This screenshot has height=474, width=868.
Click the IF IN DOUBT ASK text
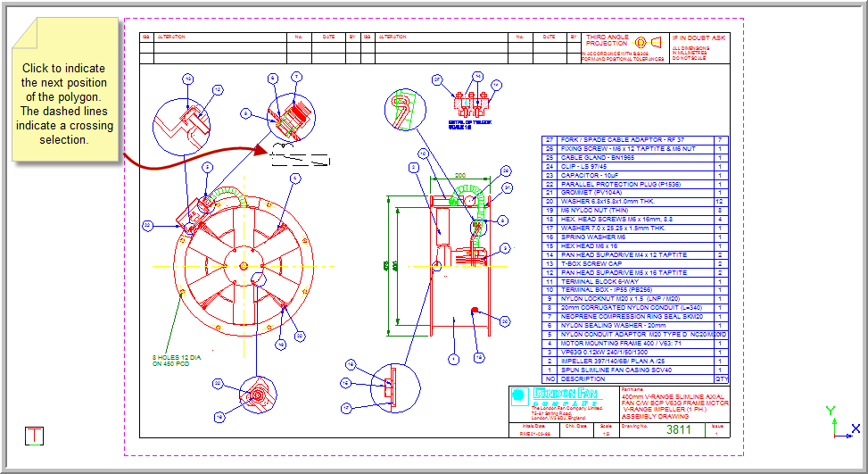pyautogui.click(x=699, y=38)
